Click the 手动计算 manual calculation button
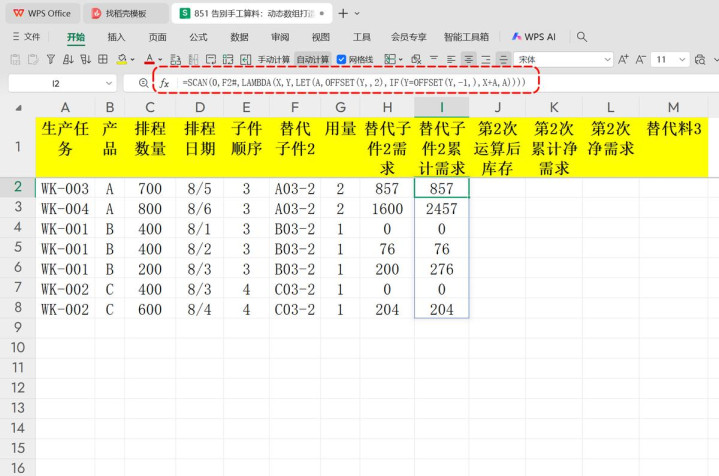719x476 pixels. [x=273, y=60]
